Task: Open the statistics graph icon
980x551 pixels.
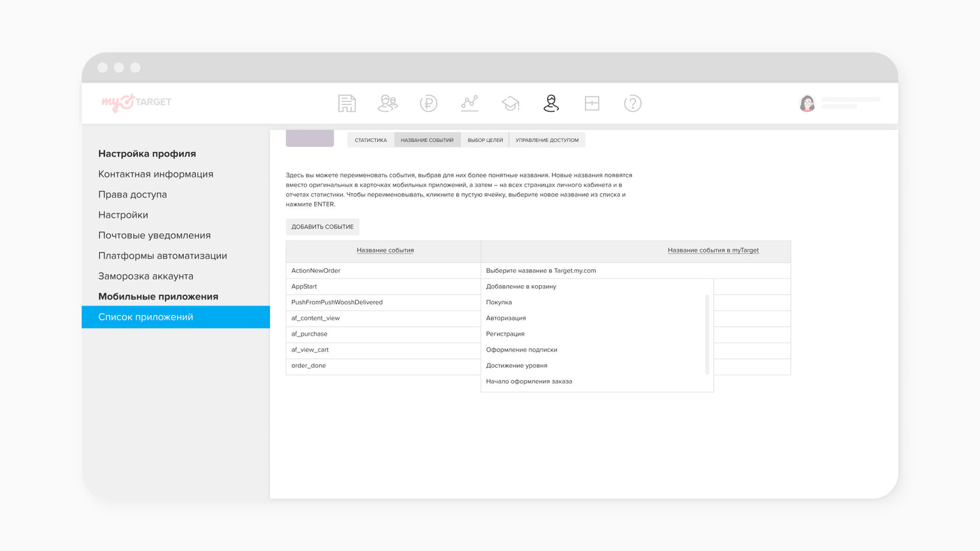Action: pos(470,103)
